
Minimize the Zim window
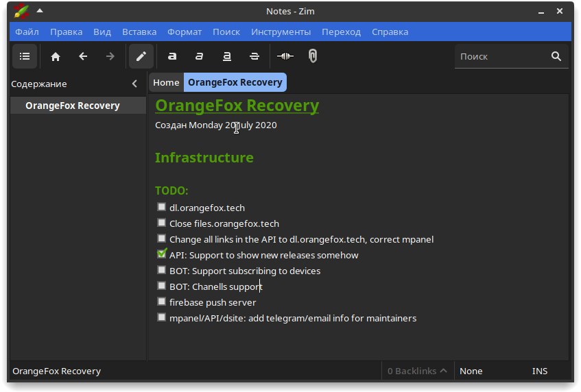pyautogui.click(x=541, y=12)
